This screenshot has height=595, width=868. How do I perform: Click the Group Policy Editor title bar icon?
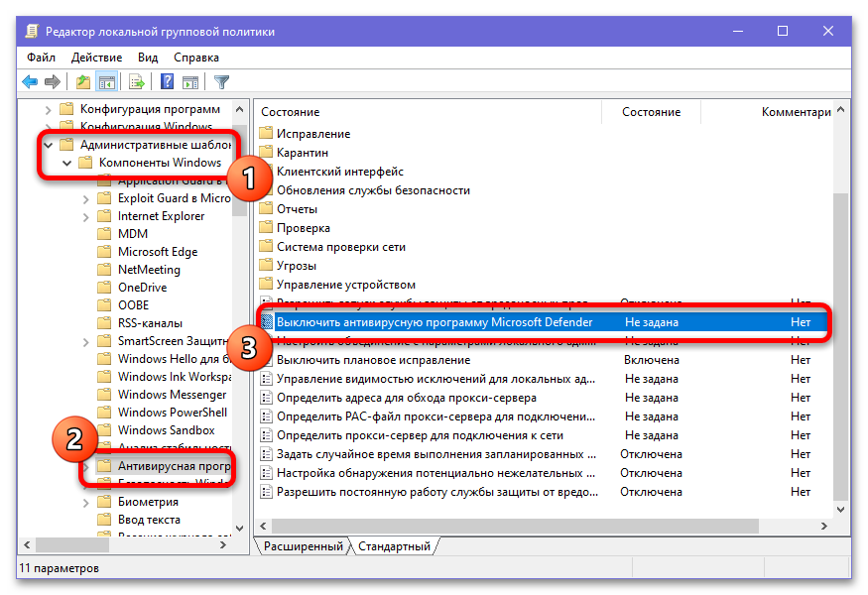pyautogui.click(x=32, y=32)
